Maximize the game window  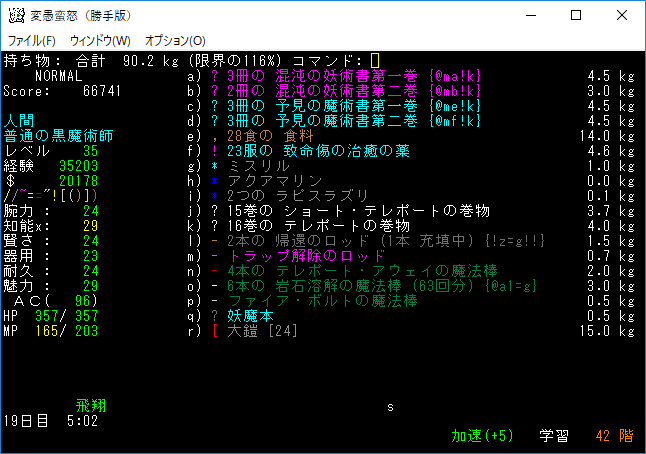click(x=576, y=16)
